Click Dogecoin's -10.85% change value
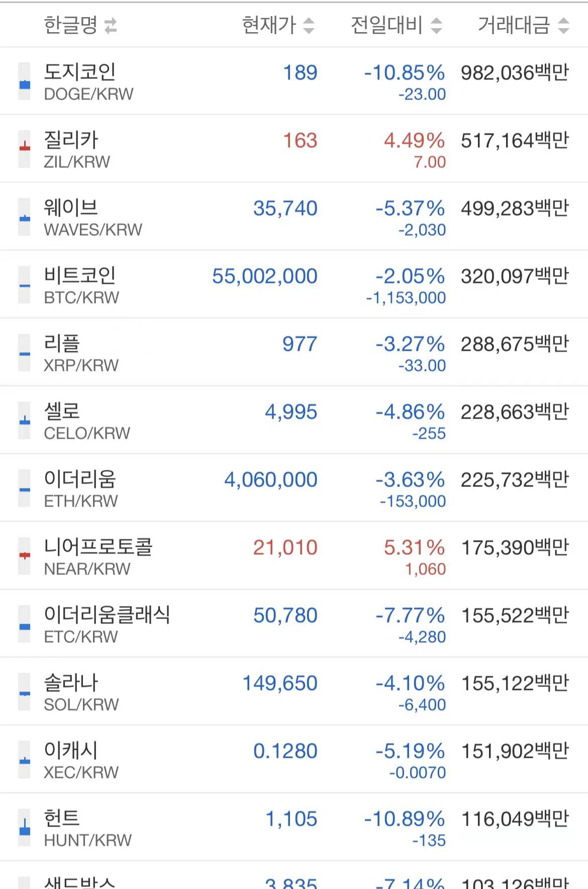The width and height of the screenshot is (588, 889). pyautogui.click(x=405, y=73)
